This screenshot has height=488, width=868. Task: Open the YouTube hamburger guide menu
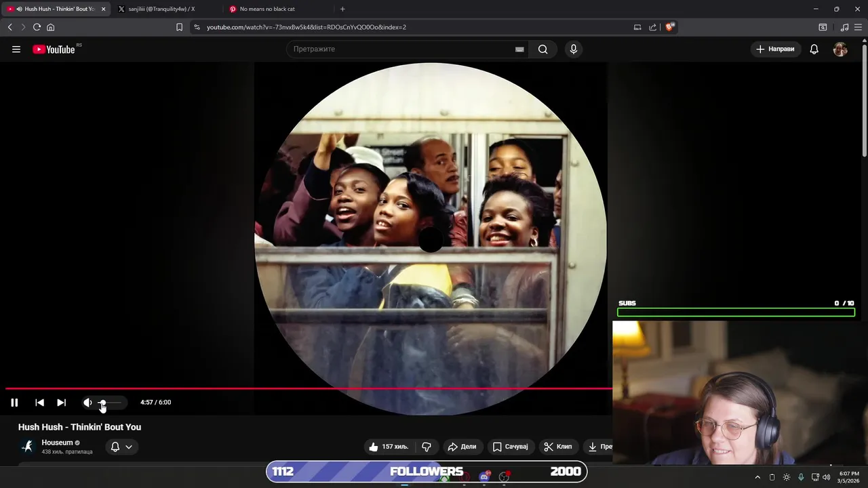coord(16,49)
